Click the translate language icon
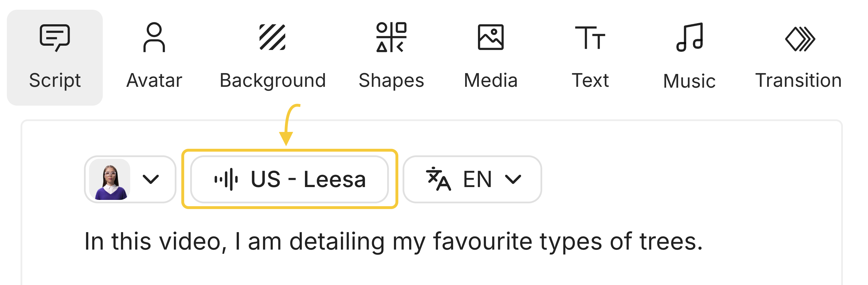Screen dimensions: 868x285 coord(438,179)
